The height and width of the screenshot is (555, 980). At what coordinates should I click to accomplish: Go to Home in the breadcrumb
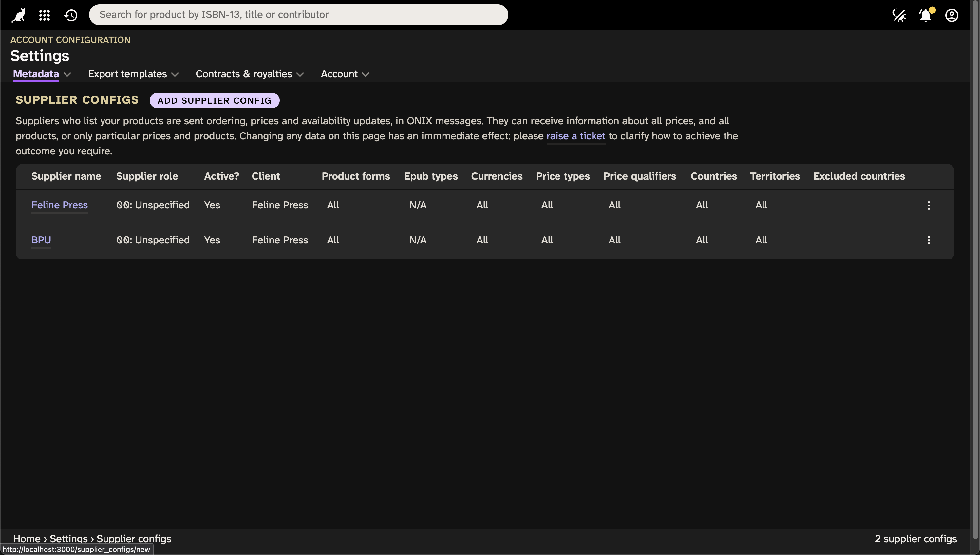click(x=27, y=538)
